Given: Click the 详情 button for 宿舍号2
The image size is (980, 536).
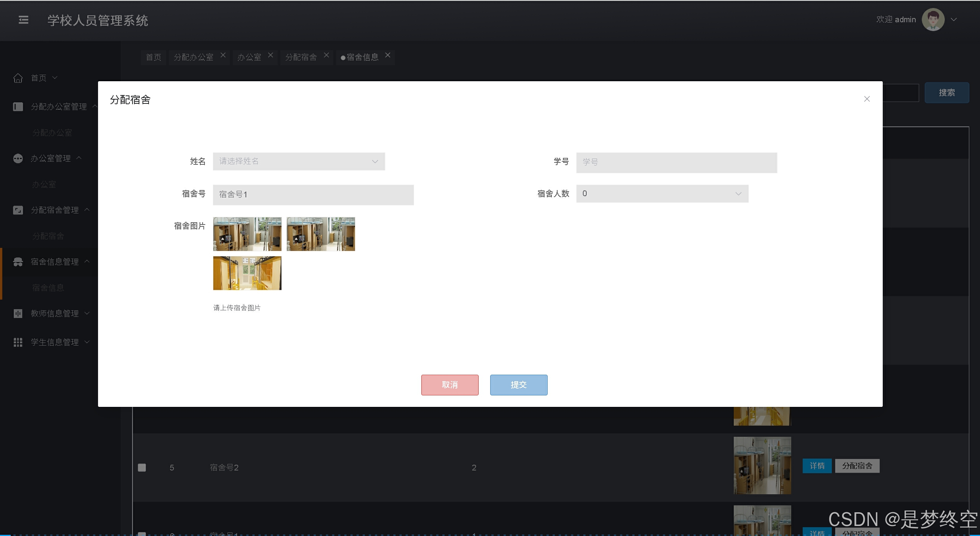Looking at the screenshot, I should pos(816,466).
